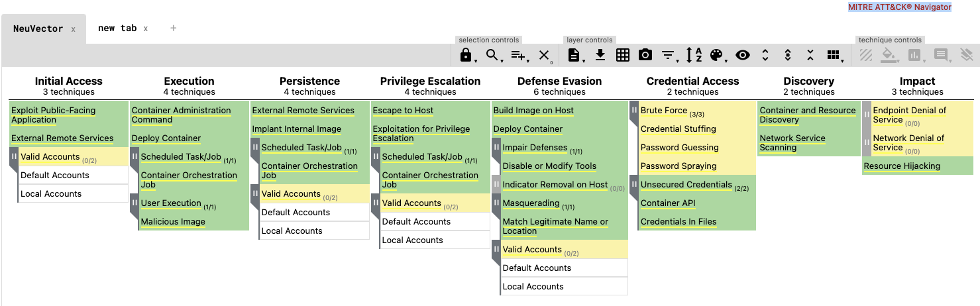
Task: Click the A-Z sorting icon
Action: pos(694,56)
